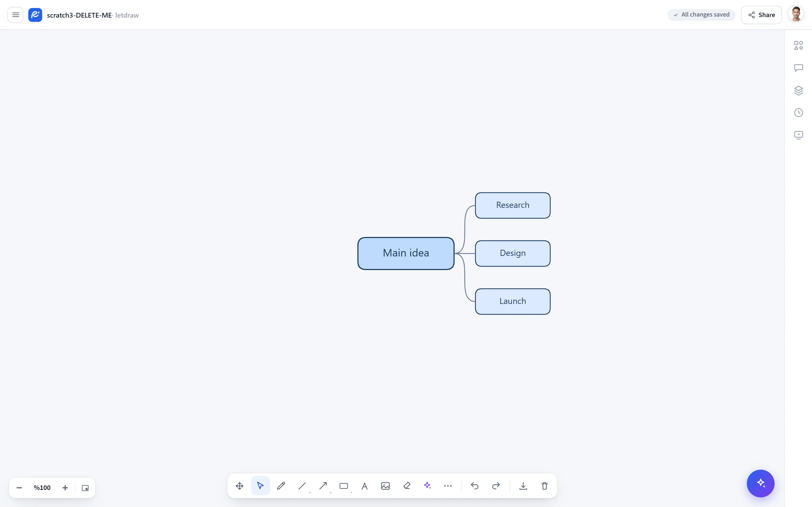
Task: Select the pencil draw tool
Action: (x=281, y=486)
